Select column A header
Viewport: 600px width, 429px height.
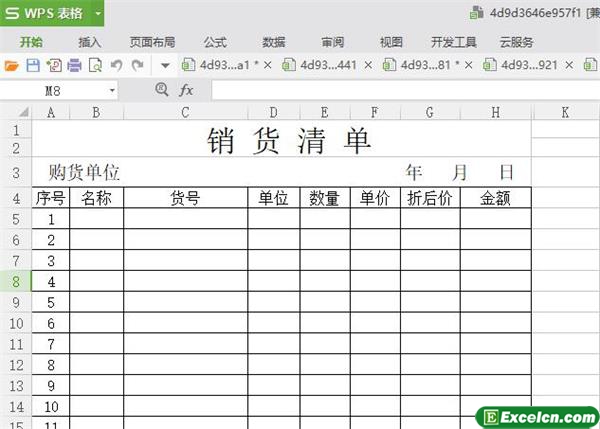pyautogui.click(x=51, y=112)
